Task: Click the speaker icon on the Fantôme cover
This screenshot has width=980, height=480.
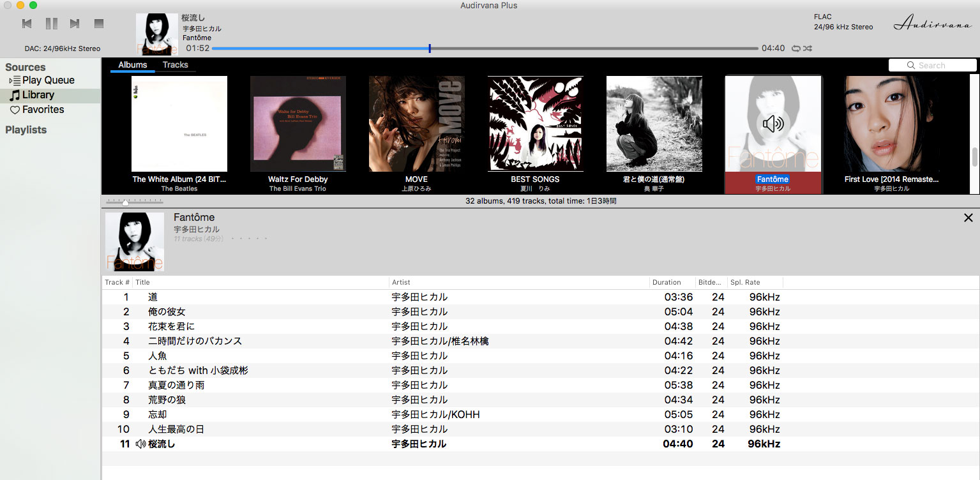Action: click(773, 124)
